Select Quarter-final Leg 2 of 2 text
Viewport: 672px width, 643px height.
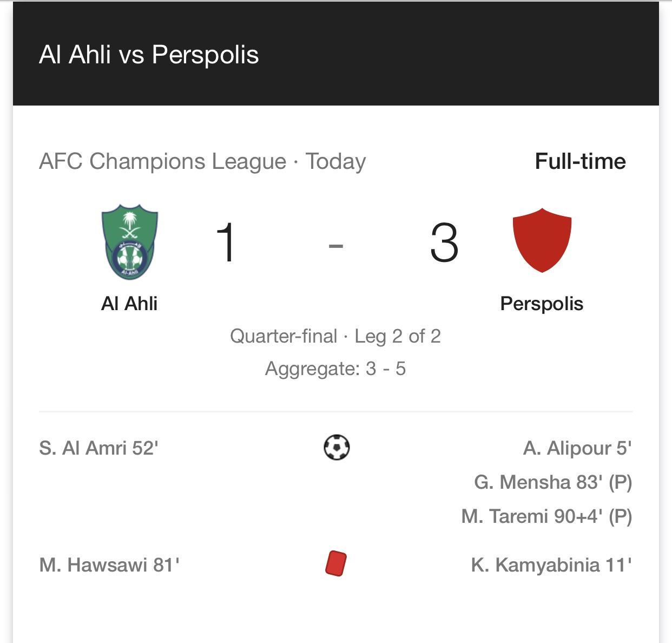[x=335, y=336]
